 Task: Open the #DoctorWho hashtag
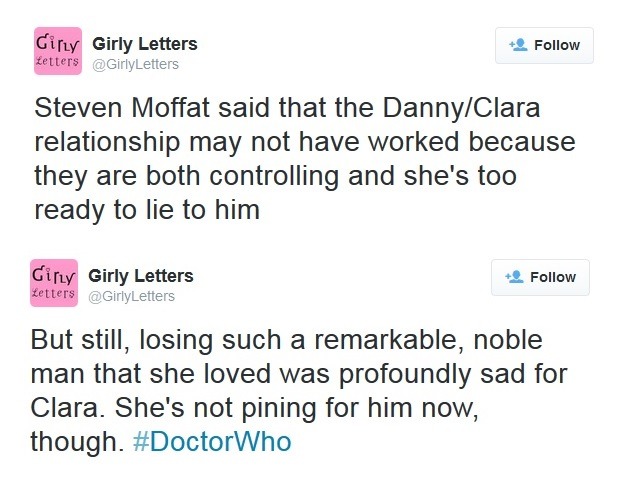click(x=211, y=442)
